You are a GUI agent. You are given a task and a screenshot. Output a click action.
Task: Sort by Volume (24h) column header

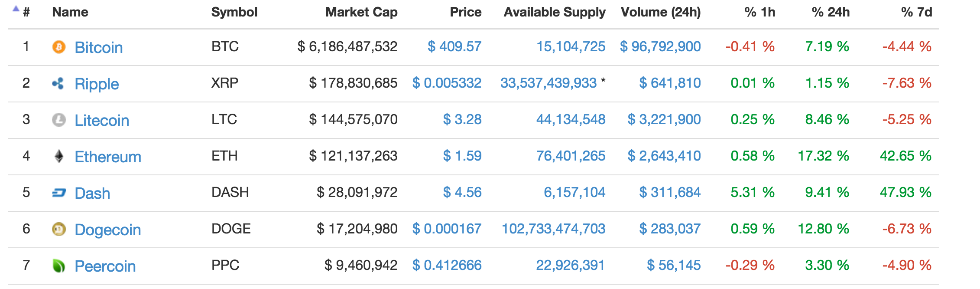661,12
